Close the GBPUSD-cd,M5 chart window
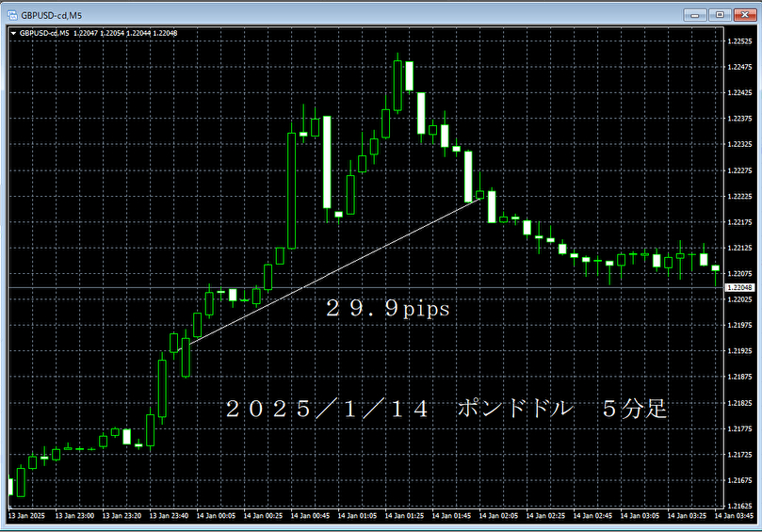 [x=743, y=14]
